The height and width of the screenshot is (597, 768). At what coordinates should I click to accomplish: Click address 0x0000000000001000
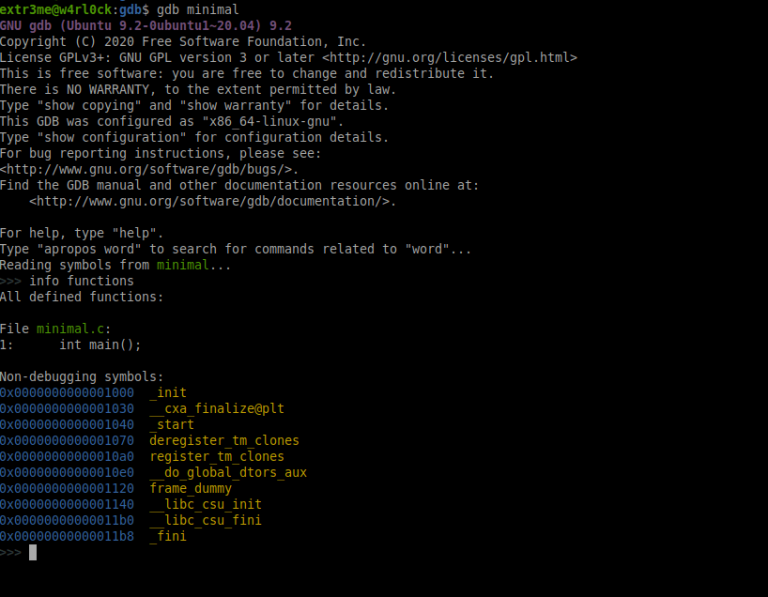[67, 393]
